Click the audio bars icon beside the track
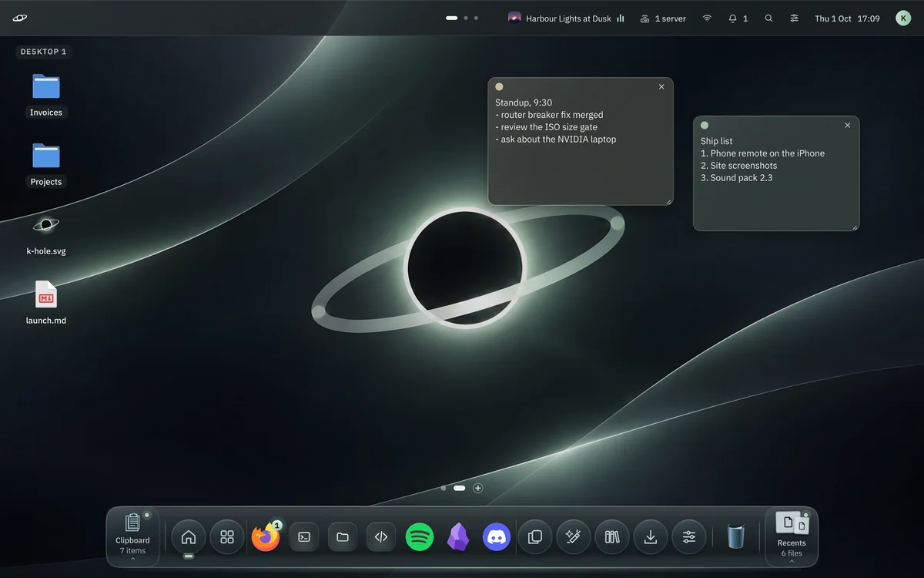 click(621, 18)
